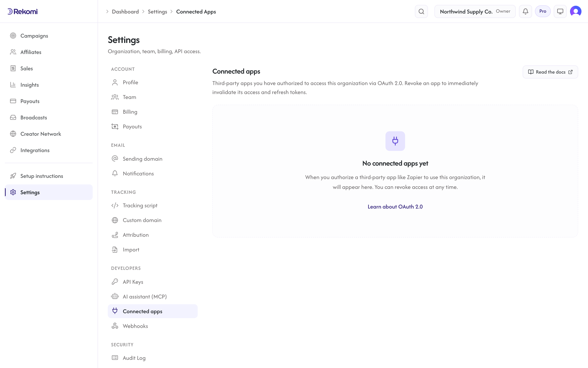Click the Owner role label
588x368 pixels.
click(x=503, y=11)
